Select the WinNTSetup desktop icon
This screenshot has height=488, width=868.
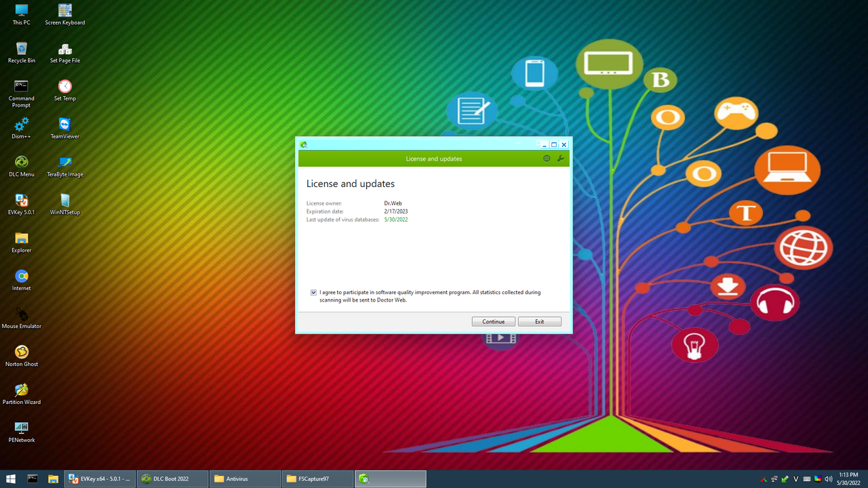click(65, 204)
